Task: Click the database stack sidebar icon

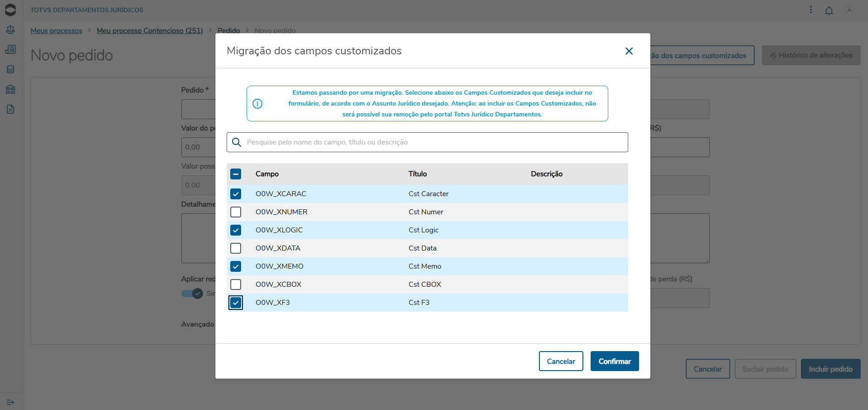Action: click(x=10, y=69)
